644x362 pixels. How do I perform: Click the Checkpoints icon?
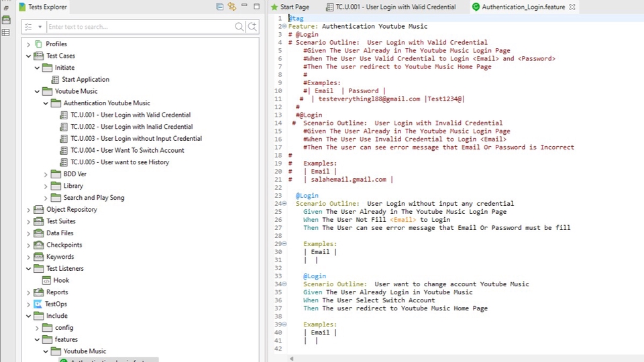coord(39,245)
